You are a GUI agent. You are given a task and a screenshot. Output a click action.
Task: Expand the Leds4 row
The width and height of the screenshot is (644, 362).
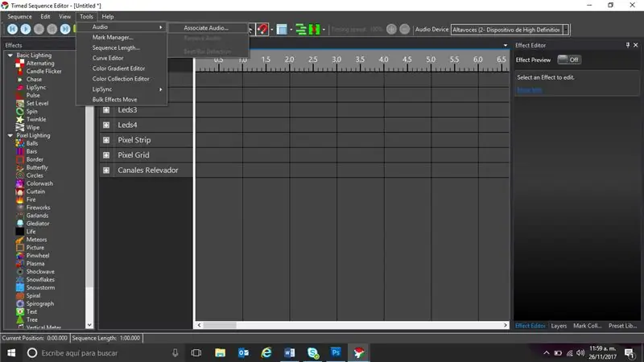(106, 125)
